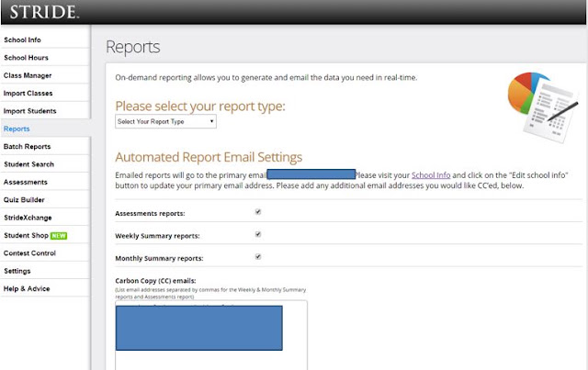Open Class Manager from sidebar

tap(28, 75)
